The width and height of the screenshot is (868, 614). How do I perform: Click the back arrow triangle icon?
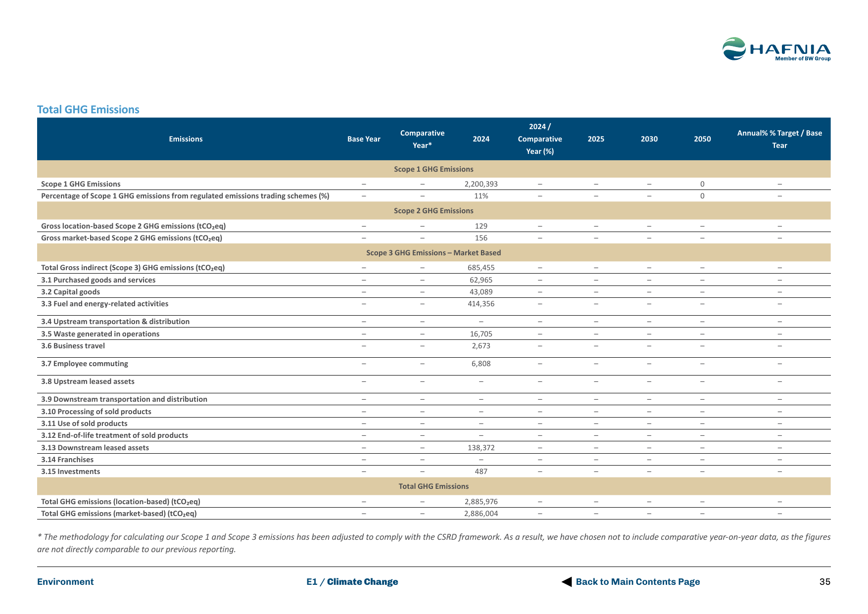(567, 582)
